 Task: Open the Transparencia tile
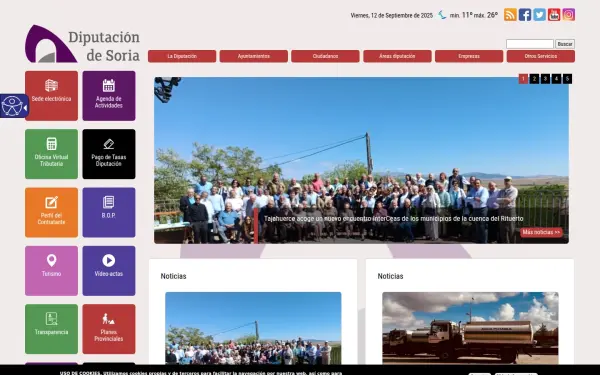point(51,329)
